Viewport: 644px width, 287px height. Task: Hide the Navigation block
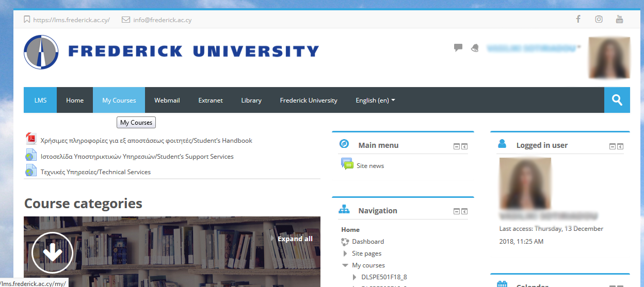pyautogui.click(x=457, y=211)
